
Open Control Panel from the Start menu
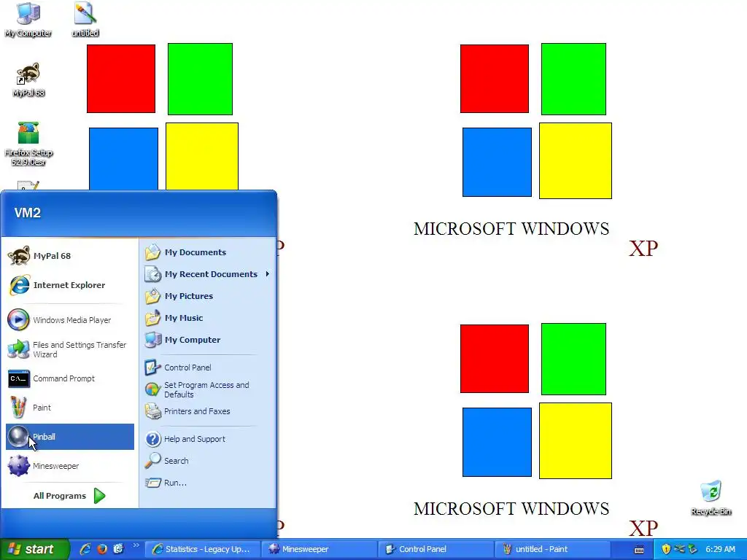(207, 367)
